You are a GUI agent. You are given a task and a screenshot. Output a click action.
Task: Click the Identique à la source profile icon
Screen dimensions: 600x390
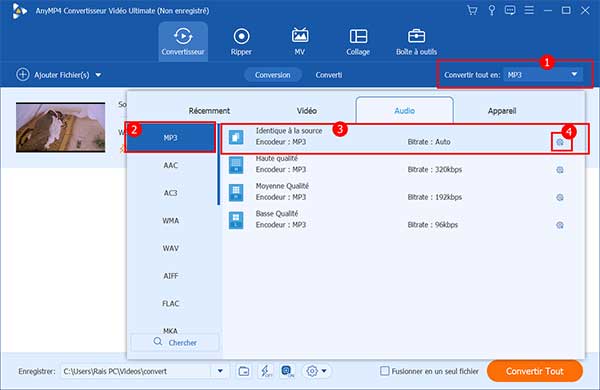coord(236,137)
